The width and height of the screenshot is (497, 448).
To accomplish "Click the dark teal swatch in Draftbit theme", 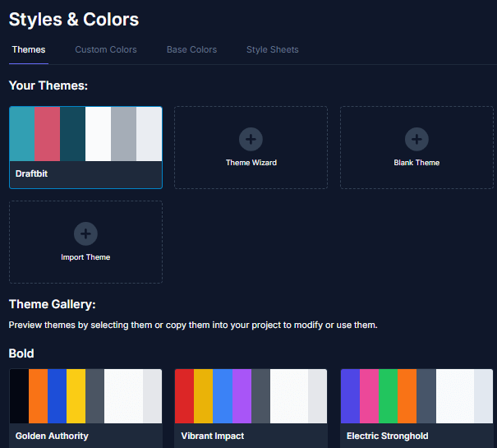I will click(x=72, y=134).
